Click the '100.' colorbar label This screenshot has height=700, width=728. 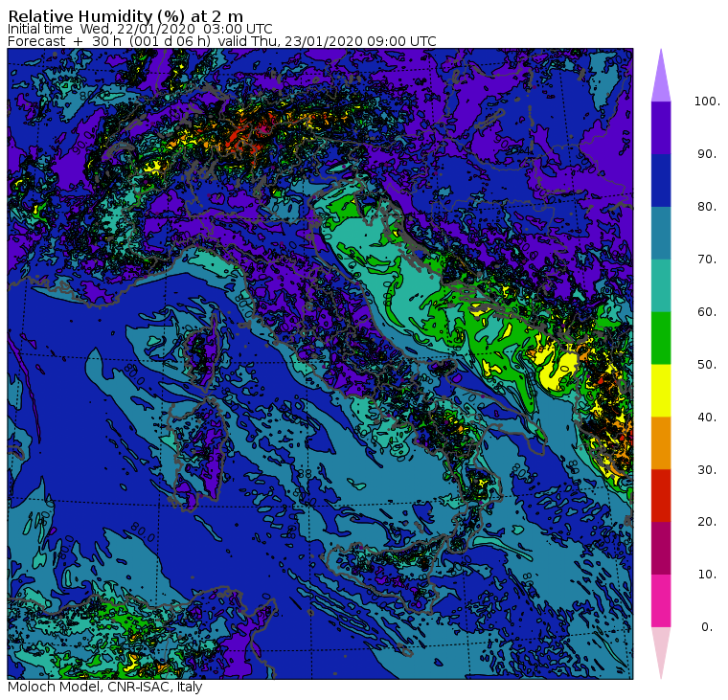(x=707, y=102)
